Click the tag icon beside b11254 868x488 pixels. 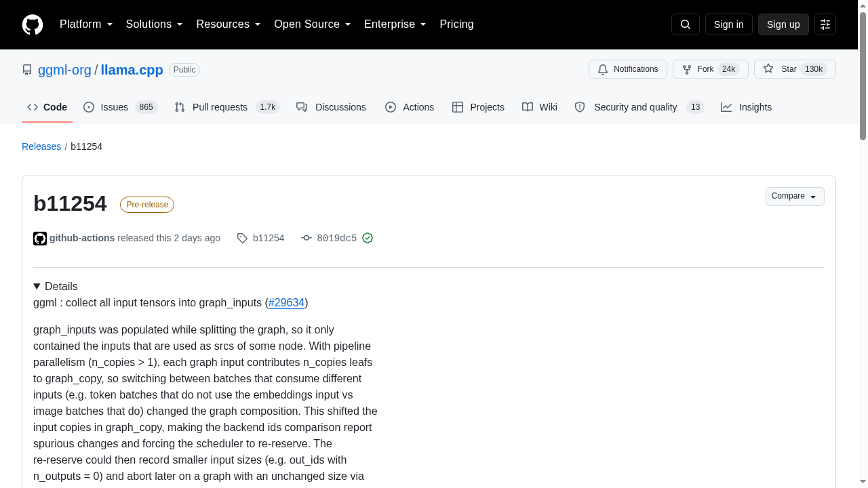pos(242,238)
